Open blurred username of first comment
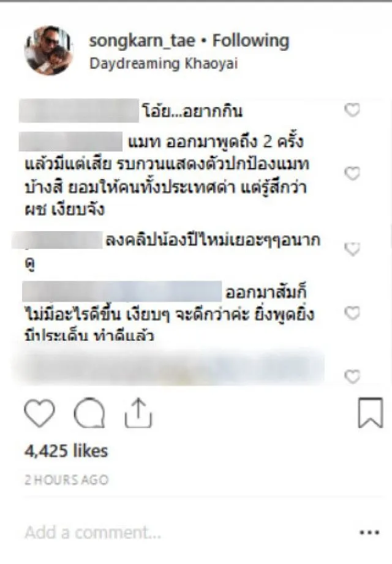This screenshot has width=392, height=564. click(78, 110)
